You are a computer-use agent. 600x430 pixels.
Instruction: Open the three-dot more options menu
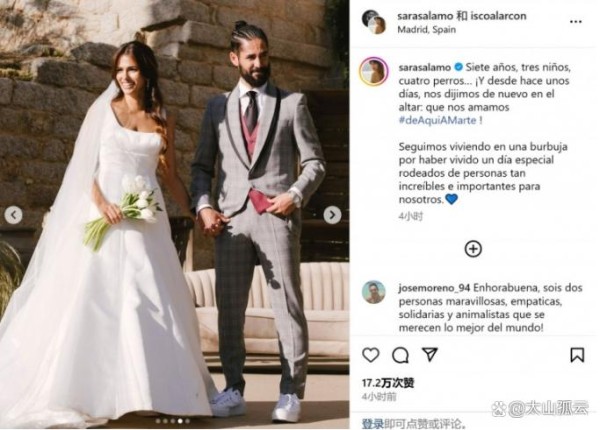tap(576, 22)
